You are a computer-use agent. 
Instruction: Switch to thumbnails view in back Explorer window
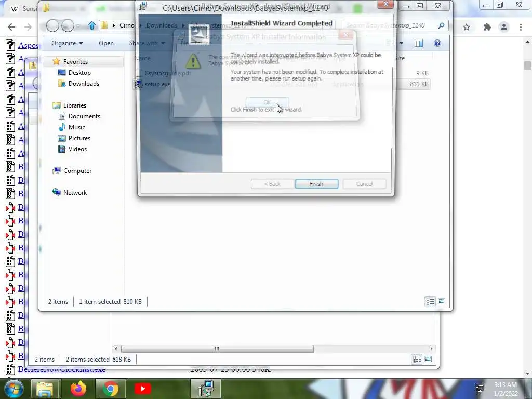(x=428, y=359)
